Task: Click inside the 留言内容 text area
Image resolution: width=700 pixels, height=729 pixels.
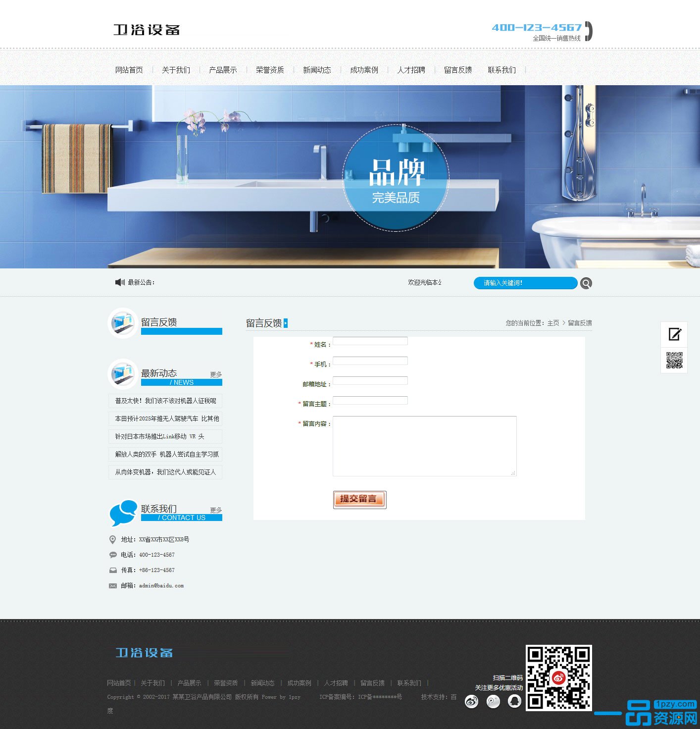Action: [425, 446]
